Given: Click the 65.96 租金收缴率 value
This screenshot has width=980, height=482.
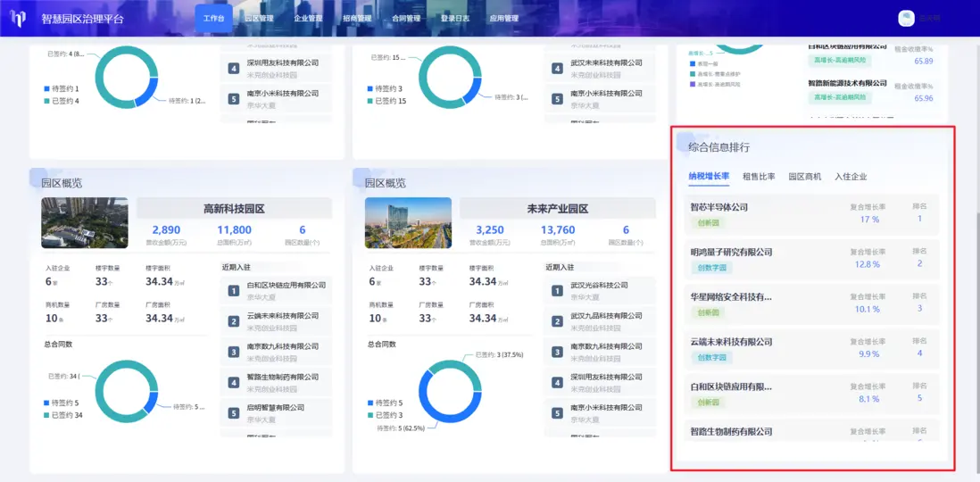Looking at the screenshot, I should click(x=924, y=98).
